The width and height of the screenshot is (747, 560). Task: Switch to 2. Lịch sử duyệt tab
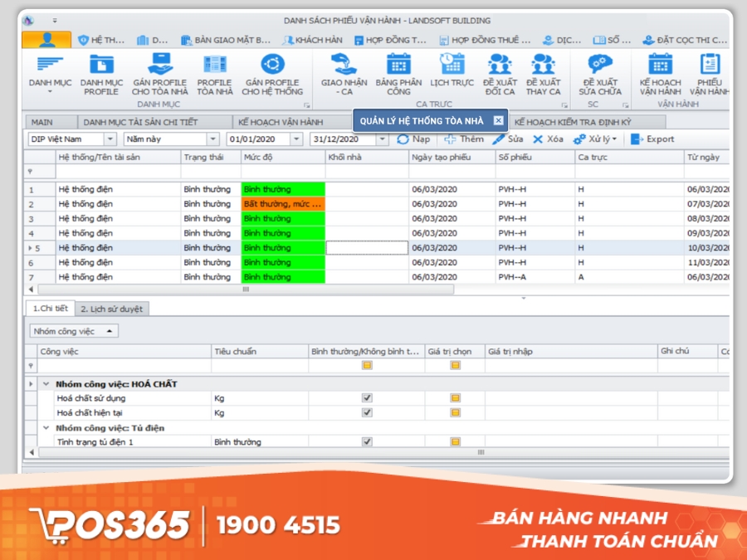tap(115, 309)
